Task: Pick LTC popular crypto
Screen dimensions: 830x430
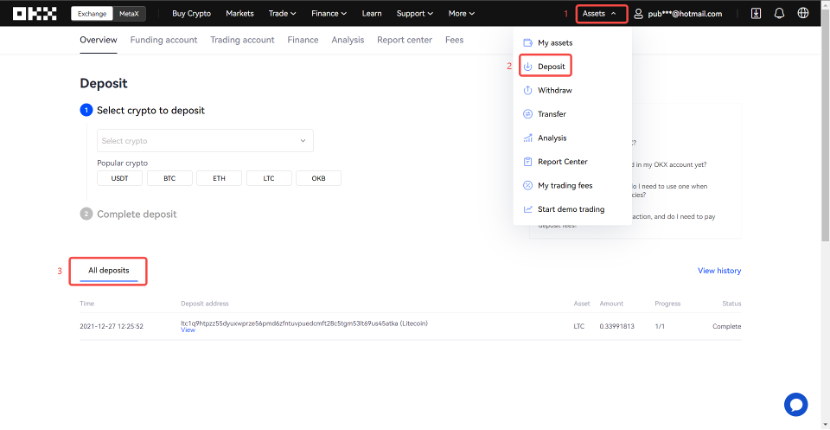Action: [x=269, y=178]
